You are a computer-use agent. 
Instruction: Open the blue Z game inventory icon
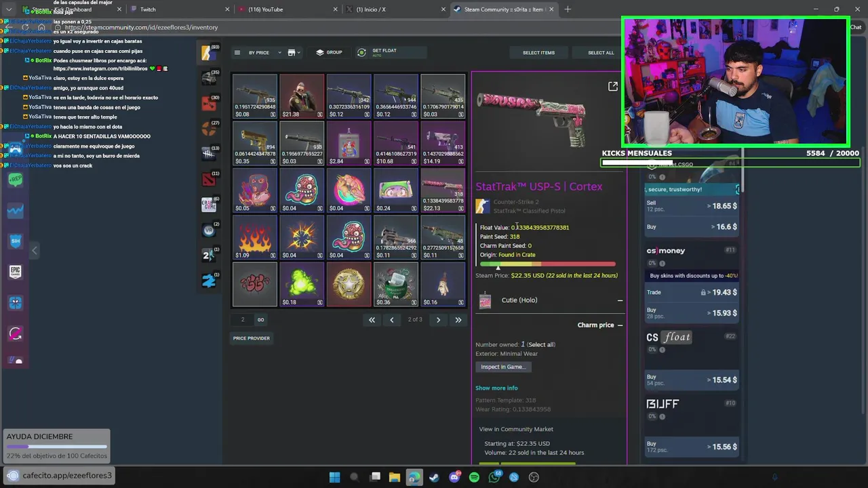coord(209,280)
